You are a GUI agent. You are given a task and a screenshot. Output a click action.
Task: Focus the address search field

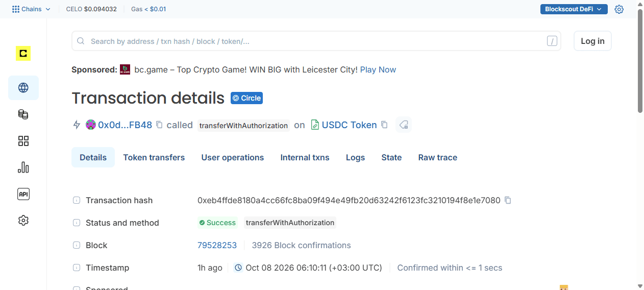coord(316,41)
